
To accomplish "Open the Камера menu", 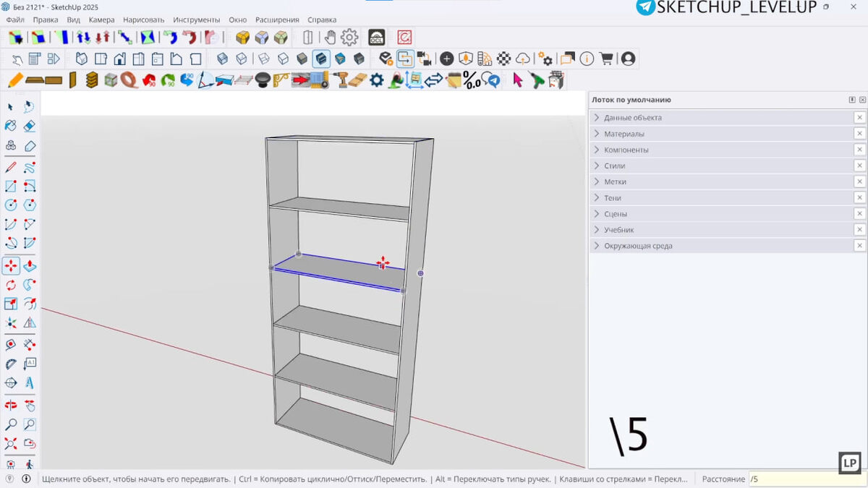I will point(101,20).
